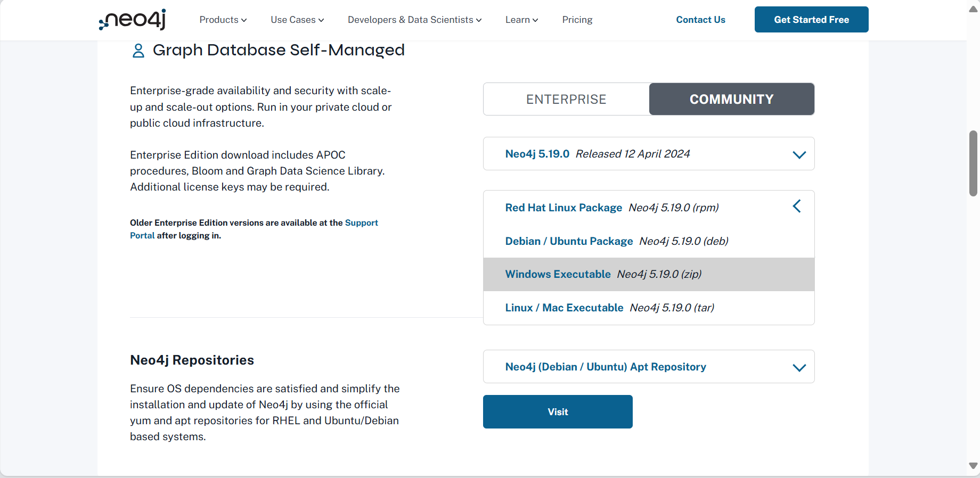This screenshot has height=478, width=980.
Task: Switch to the ENTERPRISE tab
Action: (566, 99)
